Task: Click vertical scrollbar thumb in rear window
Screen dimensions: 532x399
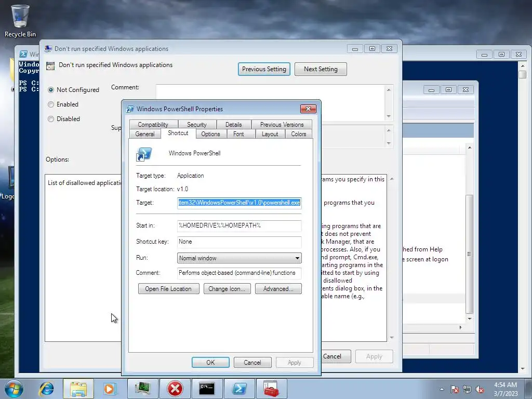Action: click(x=470, y=254)
